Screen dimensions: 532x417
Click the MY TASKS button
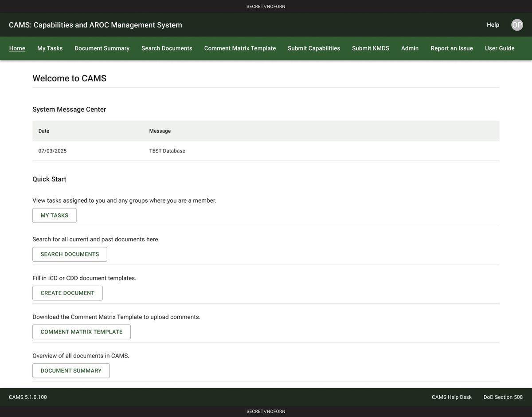[55, 216]
